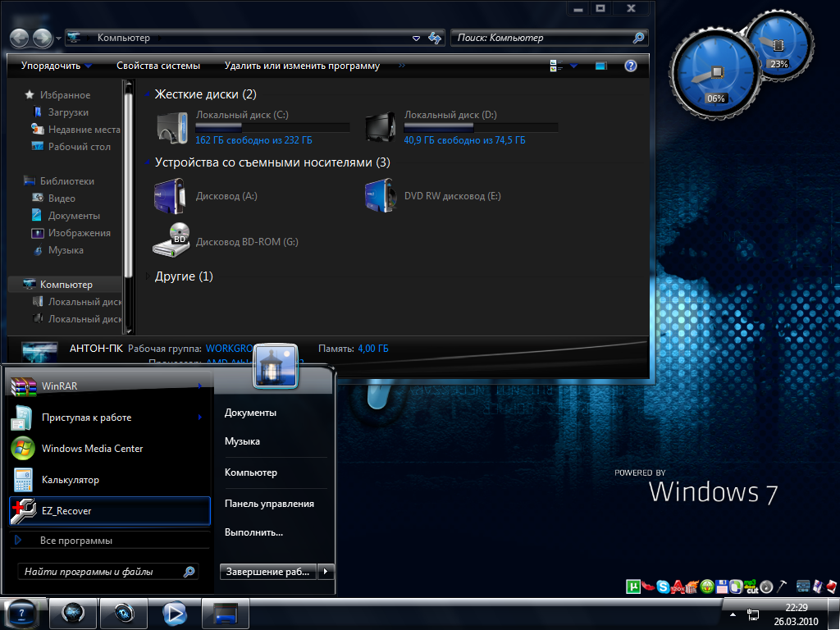This screenshot has width=840, height=630.
Task: Launch WinRAR from Start menu
Action: coord(110,386)
